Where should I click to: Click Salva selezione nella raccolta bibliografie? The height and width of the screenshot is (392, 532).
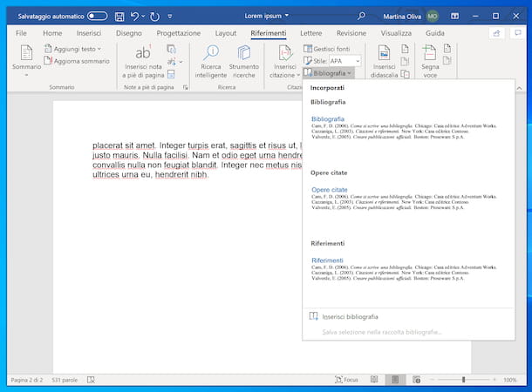[408, 332]
